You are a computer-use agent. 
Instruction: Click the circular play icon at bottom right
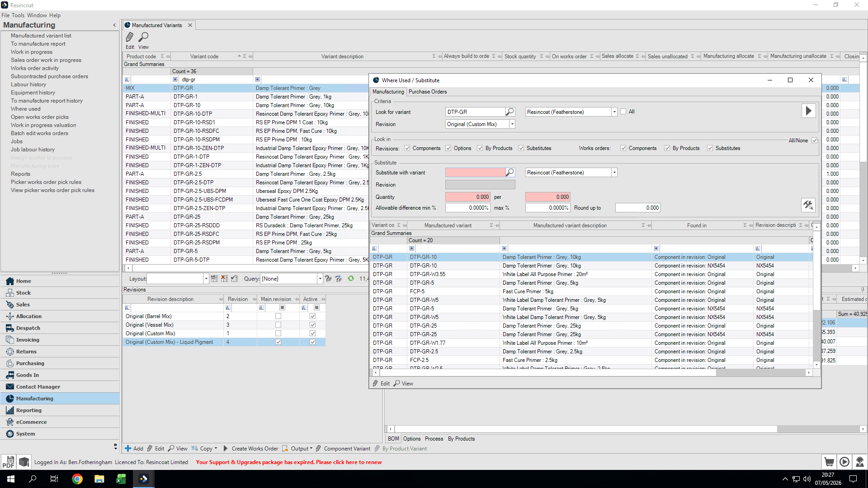point(844,462)
